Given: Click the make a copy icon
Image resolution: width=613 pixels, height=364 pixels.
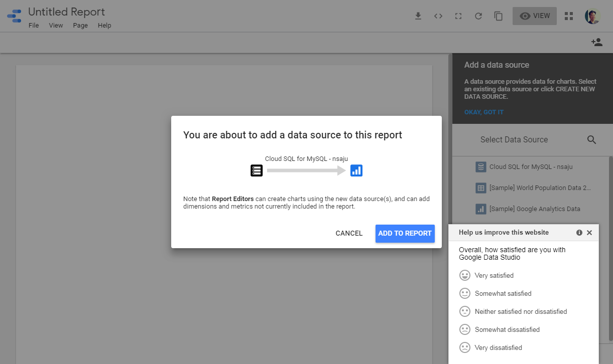Looking at the screenshot, I should (x=499, y=16).
